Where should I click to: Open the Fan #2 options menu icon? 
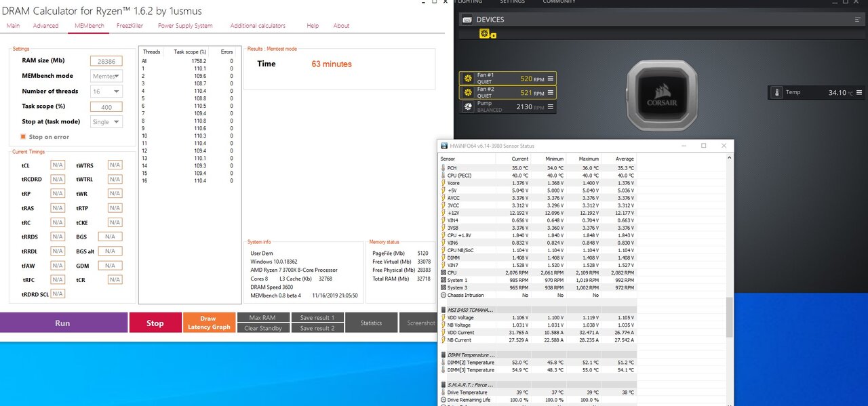click(x=551, y=93)
